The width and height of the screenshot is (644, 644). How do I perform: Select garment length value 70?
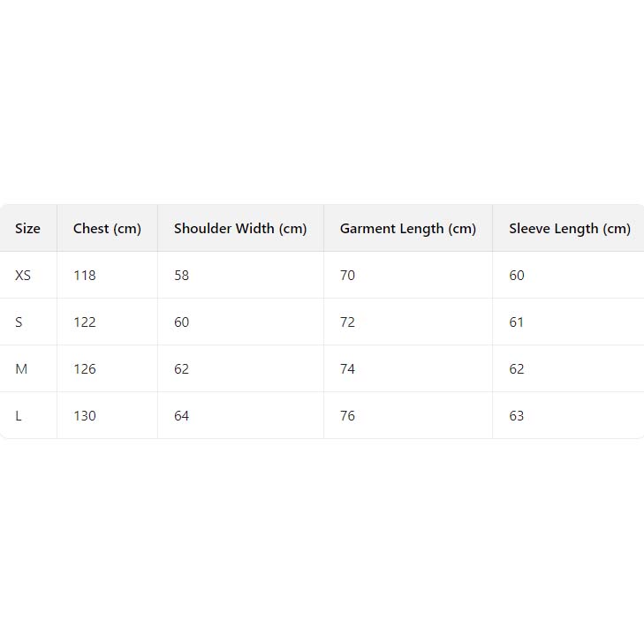(347, 276)
